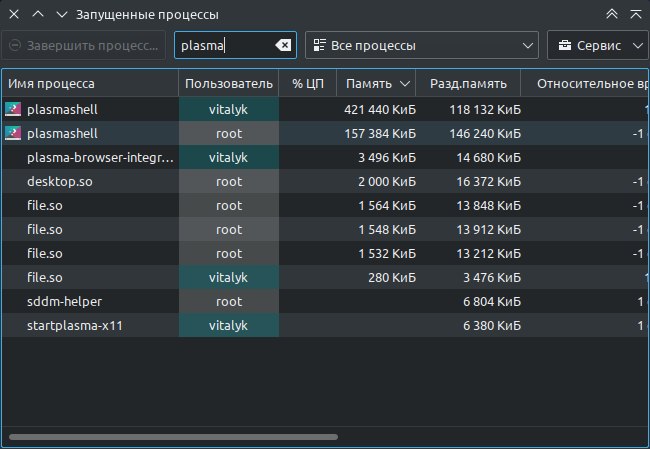650x449 pixels.
Task: Click the vitalyk user cell of plasma-browser-integr…
Action: click(x=229, y=158)
